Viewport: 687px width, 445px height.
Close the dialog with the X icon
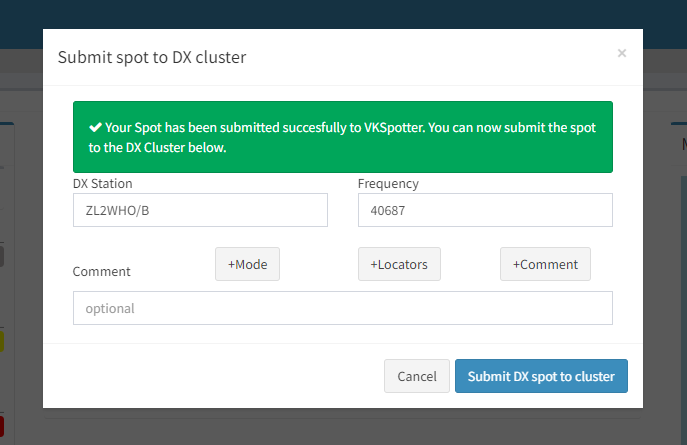[x=622, y=53]
